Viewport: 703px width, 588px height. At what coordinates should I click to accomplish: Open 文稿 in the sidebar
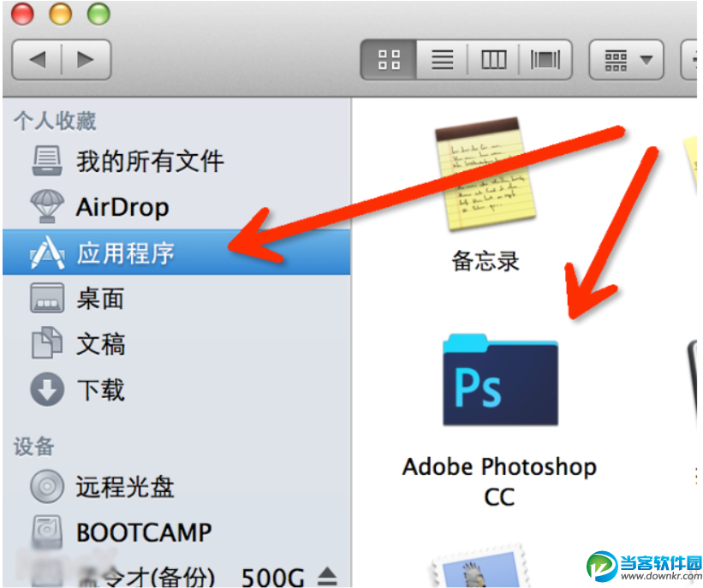click(x=176, y=344)
